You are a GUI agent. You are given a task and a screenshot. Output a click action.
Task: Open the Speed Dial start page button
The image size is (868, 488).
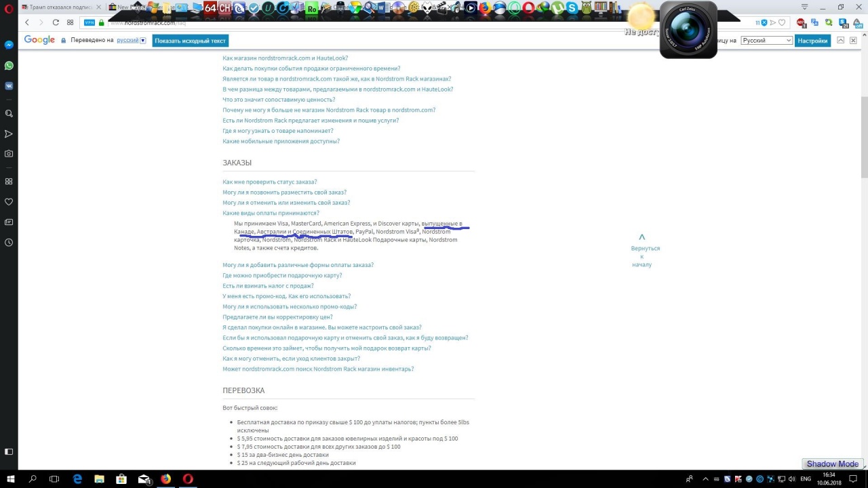tap(70, 22)
